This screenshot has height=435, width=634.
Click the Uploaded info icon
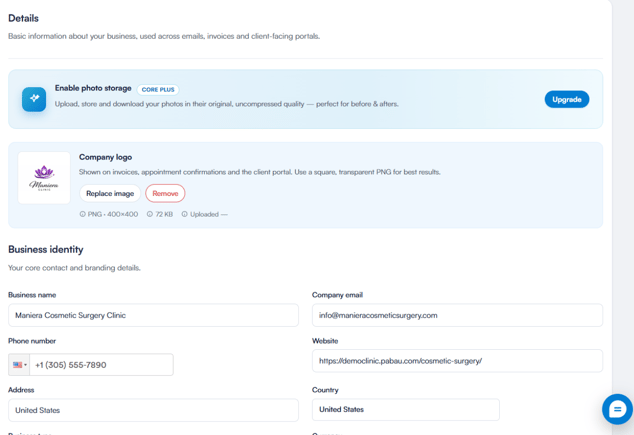184,214
